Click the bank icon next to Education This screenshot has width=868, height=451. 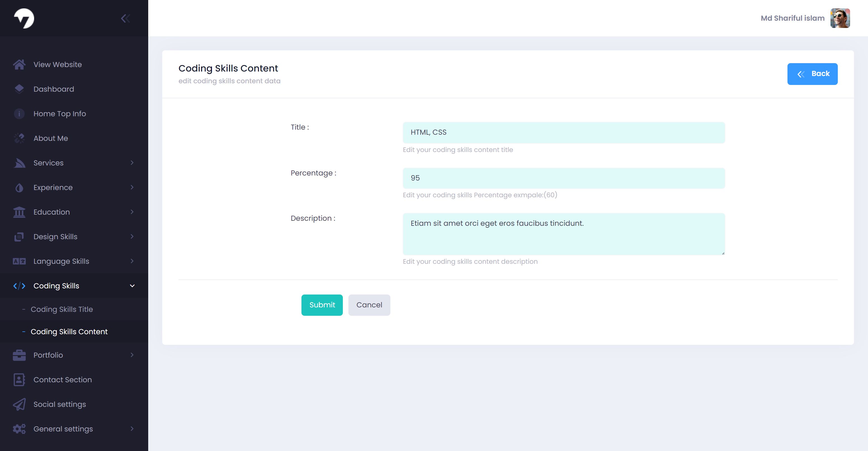point(19,212)
